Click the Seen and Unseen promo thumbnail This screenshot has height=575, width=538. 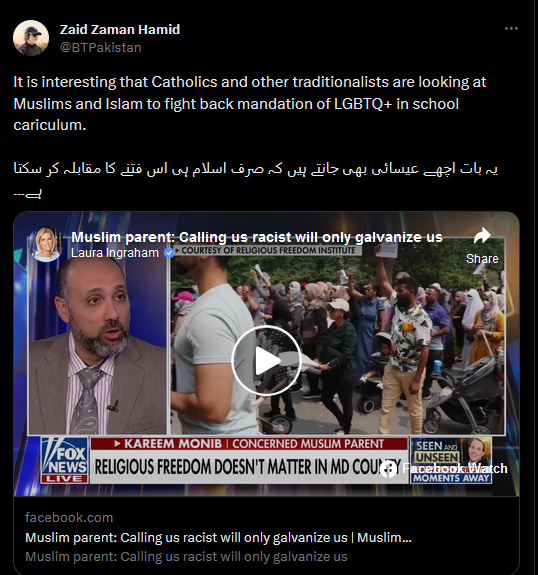coord(451,461)
